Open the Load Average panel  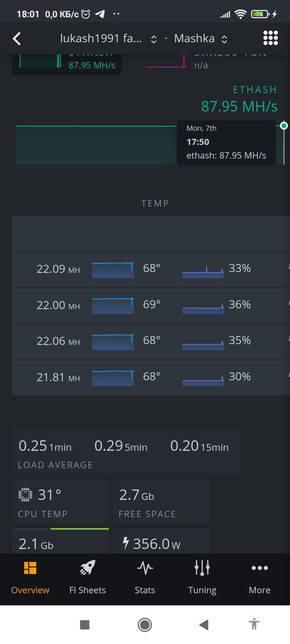point(126,452)
